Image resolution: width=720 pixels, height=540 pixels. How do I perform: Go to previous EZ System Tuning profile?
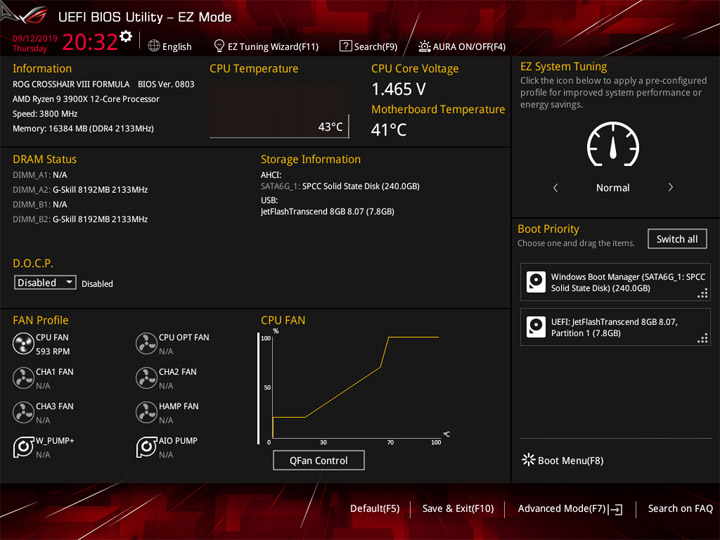pyautogui.click(x=556, y=187)
